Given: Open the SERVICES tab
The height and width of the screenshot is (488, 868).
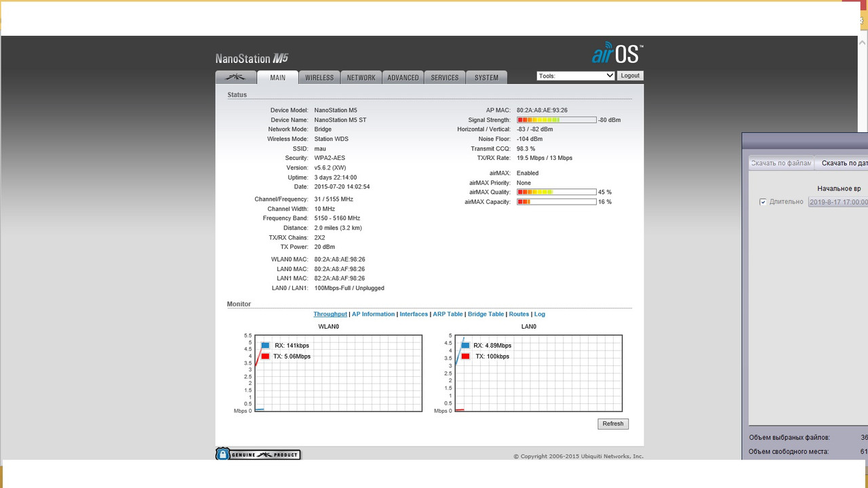Looking at the screenshot, I should (x=445, y=77).
